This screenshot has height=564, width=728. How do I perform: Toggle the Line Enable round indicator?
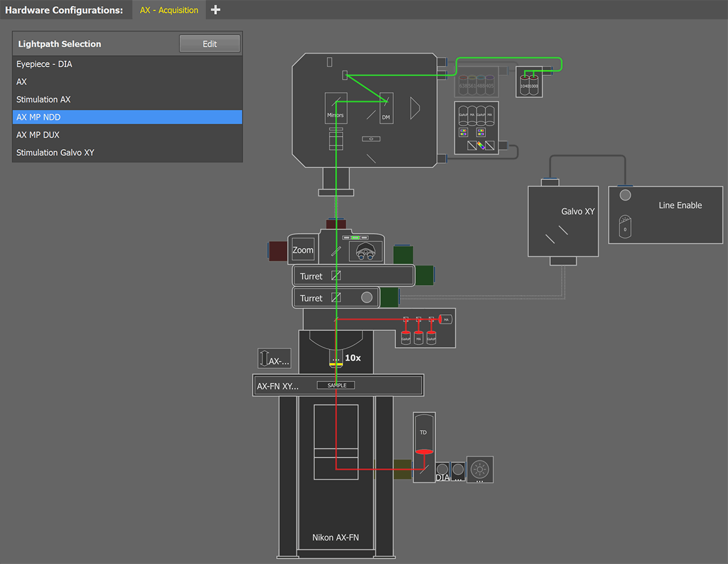pos(624,196)
